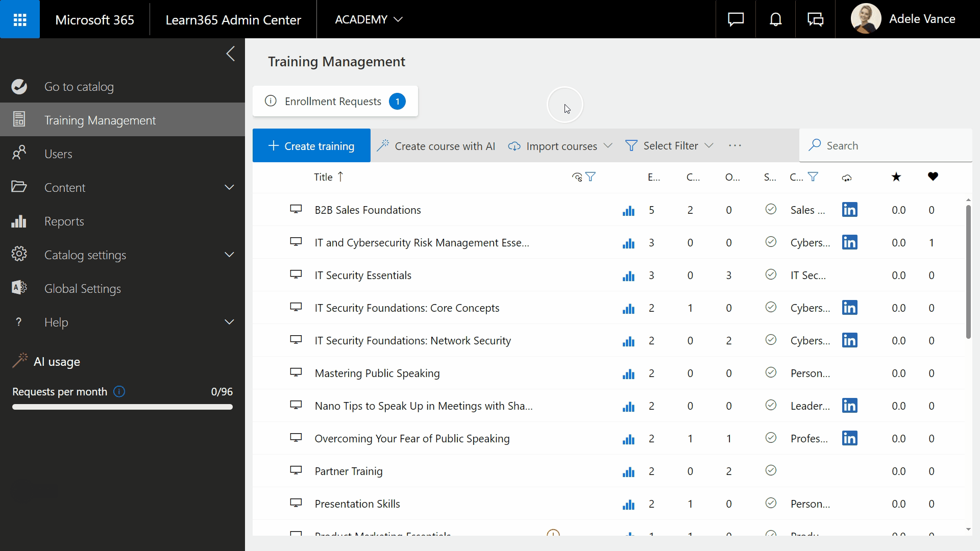
Task: Click the AI usage label
Action: [x=57, y=361]
